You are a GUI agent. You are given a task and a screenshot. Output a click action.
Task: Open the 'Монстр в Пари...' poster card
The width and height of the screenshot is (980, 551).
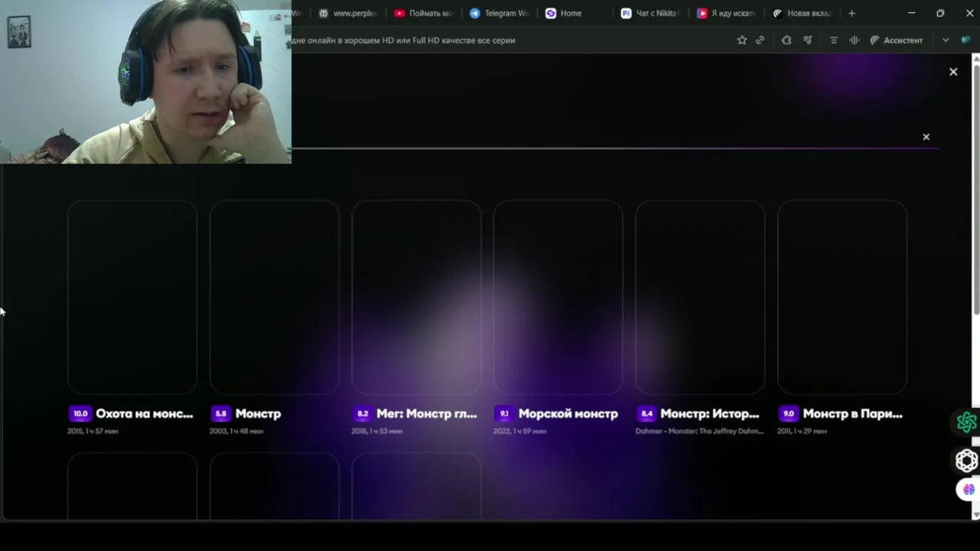[x=842, y=297]
